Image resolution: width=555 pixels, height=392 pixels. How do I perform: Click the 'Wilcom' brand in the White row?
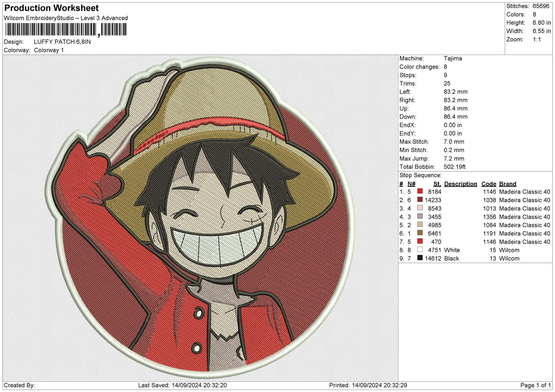coord(509,250)
